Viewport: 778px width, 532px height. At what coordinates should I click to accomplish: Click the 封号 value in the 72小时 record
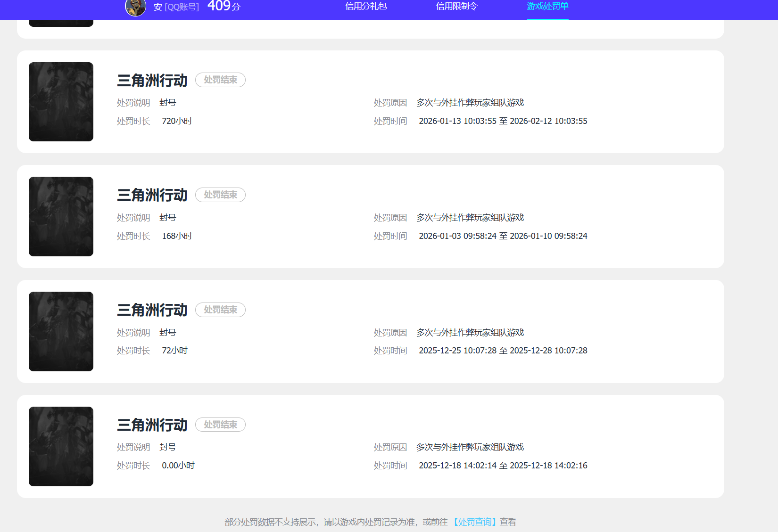point(168,333)
